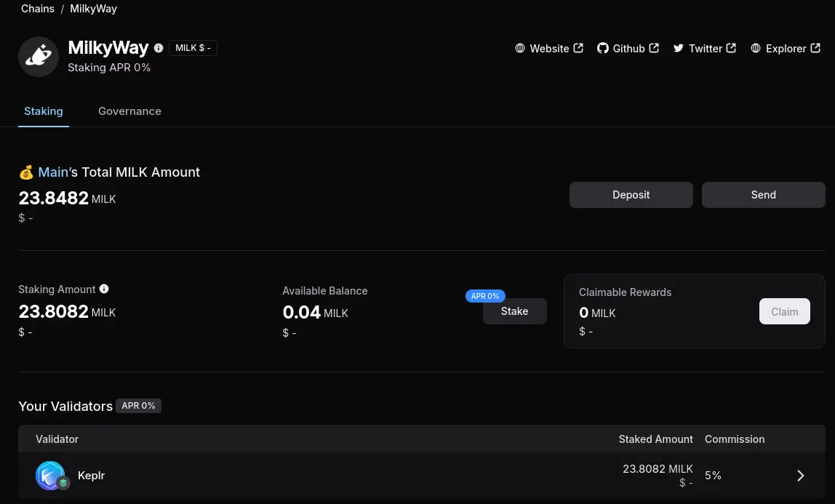835x504 pixels.
Task: Go to Chains breadcrumb
Action: click(x=38, y=9)
